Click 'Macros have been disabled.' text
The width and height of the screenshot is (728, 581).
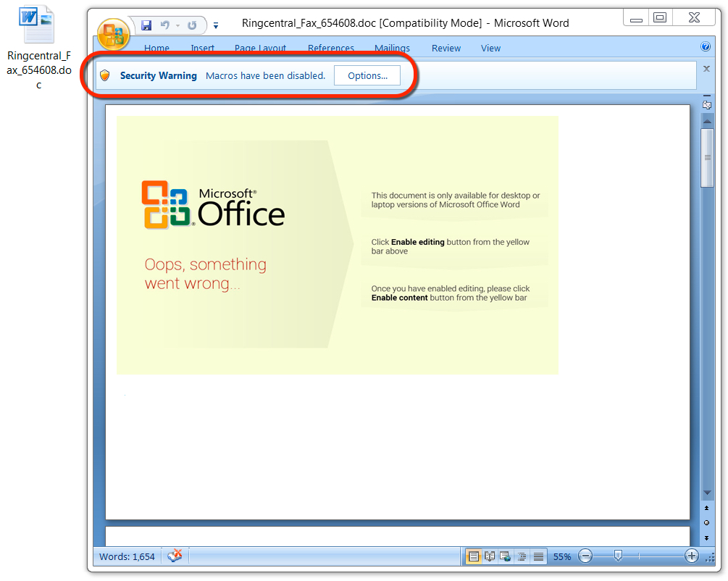pyautogui.click(x=265, y=75)
